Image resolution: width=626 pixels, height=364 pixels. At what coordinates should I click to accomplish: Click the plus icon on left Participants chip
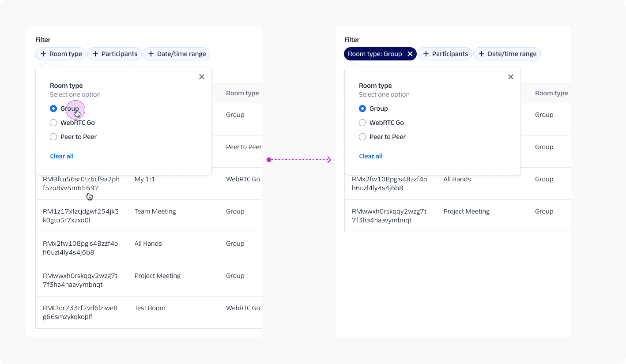(x=95, y=53)
